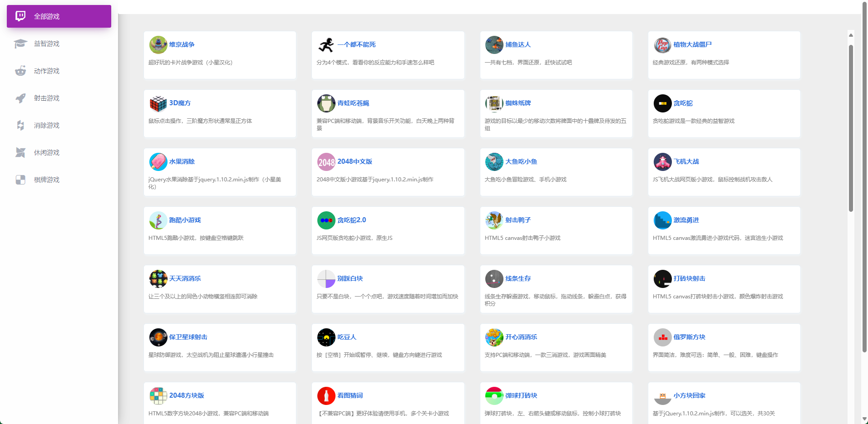868x424 pixels.
Task: Open the 俄罗斯方块 title link
Action: [x=689, y=337]
